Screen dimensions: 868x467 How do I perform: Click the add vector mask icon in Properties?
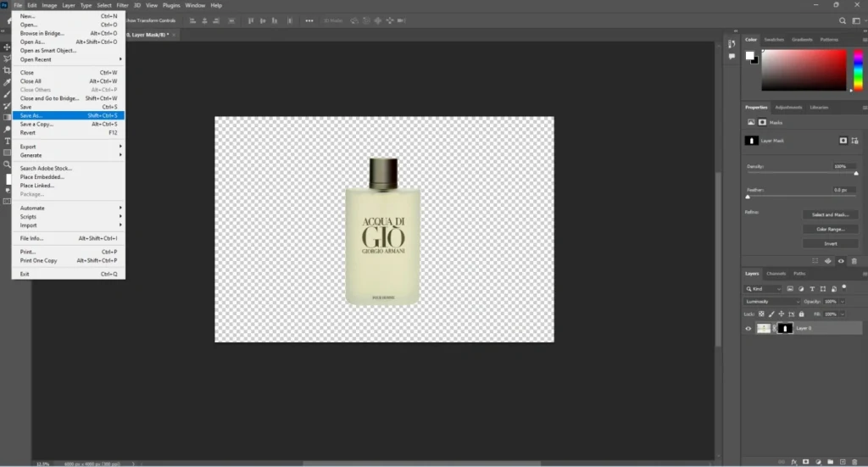pyautogui.click(x=854, y=141)
